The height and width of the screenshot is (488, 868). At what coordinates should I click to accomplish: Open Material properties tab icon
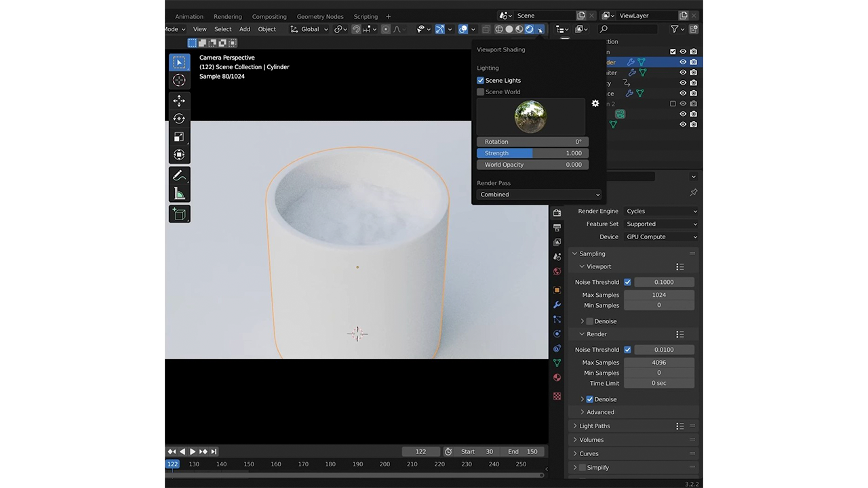[557, 378]
